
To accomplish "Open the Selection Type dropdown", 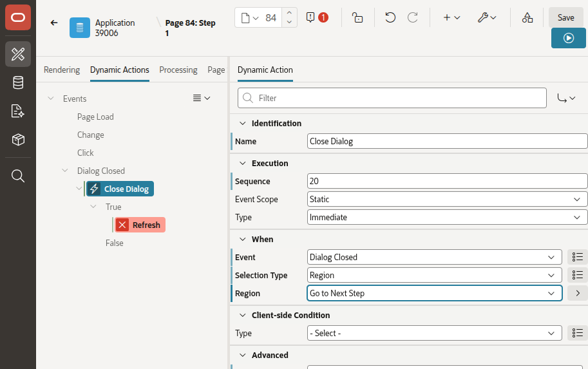I will (x=434, y=275).
